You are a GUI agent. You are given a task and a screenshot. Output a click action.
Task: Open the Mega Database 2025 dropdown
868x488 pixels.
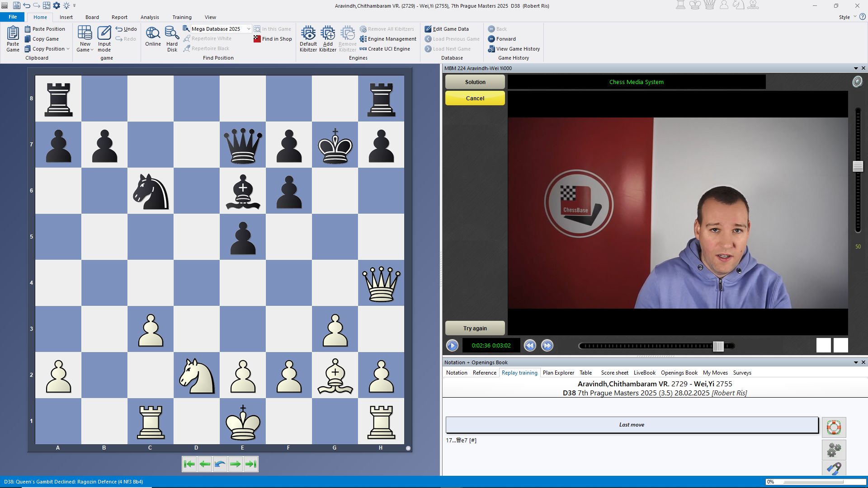(249, 29)
